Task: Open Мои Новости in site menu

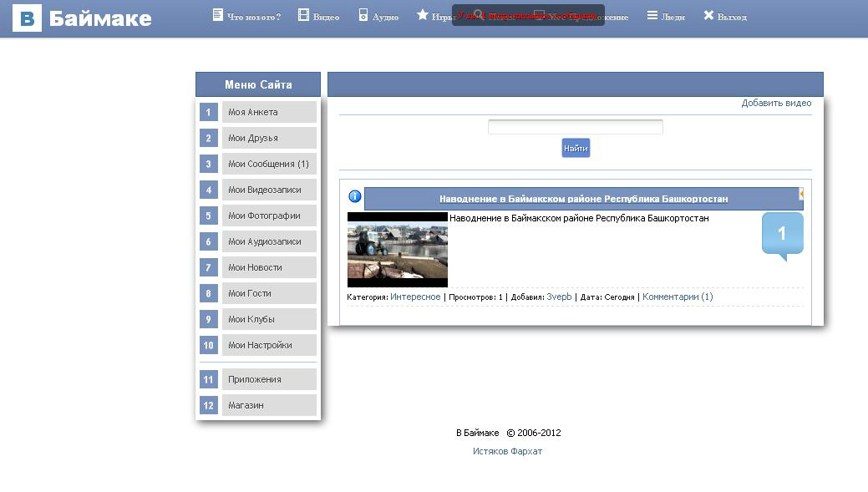Action: [x=269, y=267]
